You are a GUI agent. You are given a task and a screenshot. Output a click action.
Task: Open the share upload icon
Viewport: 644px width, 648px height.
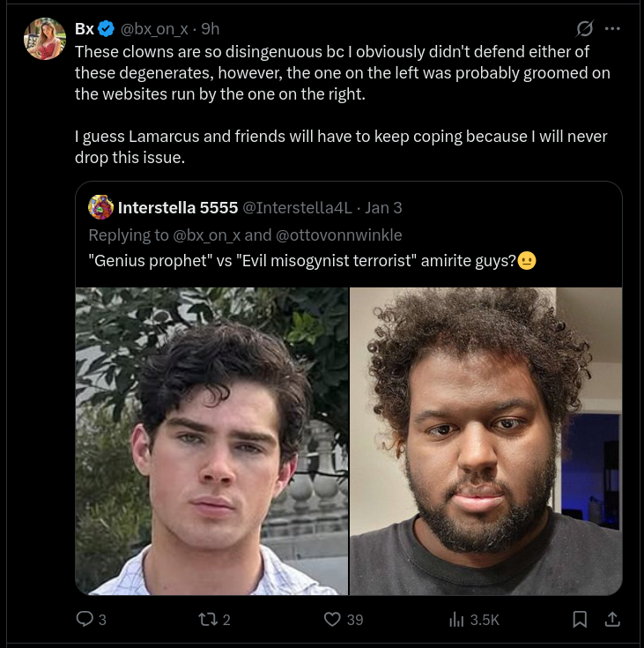(612, 619)
